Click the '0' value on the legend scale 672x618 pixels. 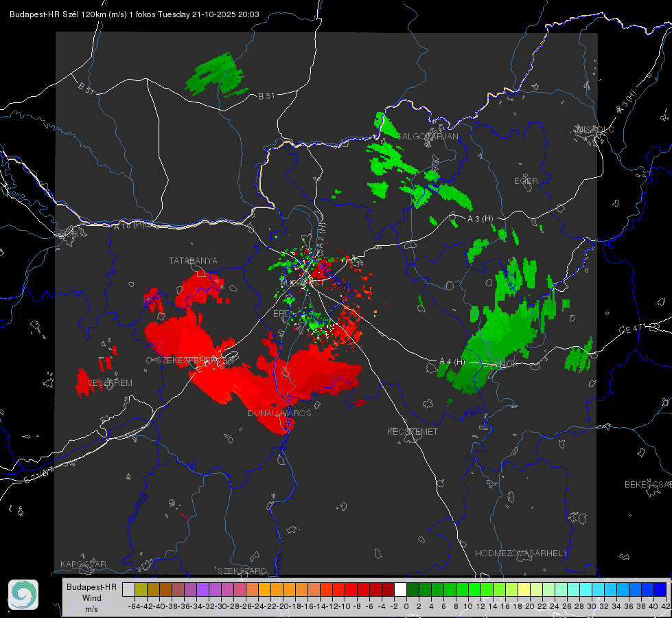(x=406, y=606)
